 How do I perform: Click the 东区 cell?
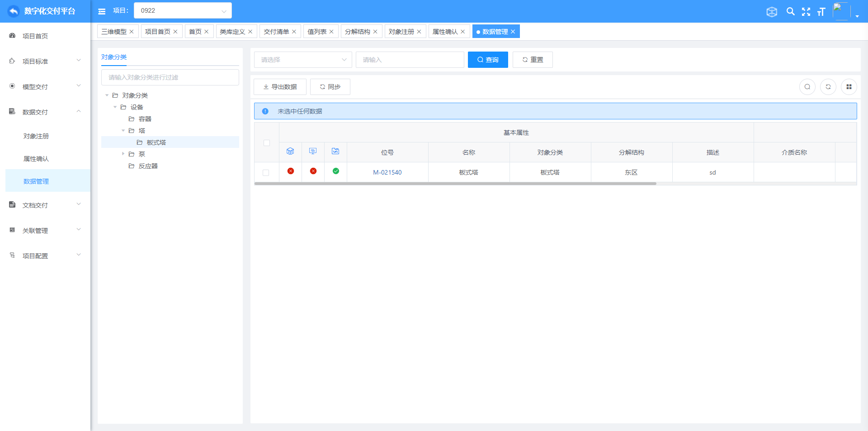coord(632,172)
